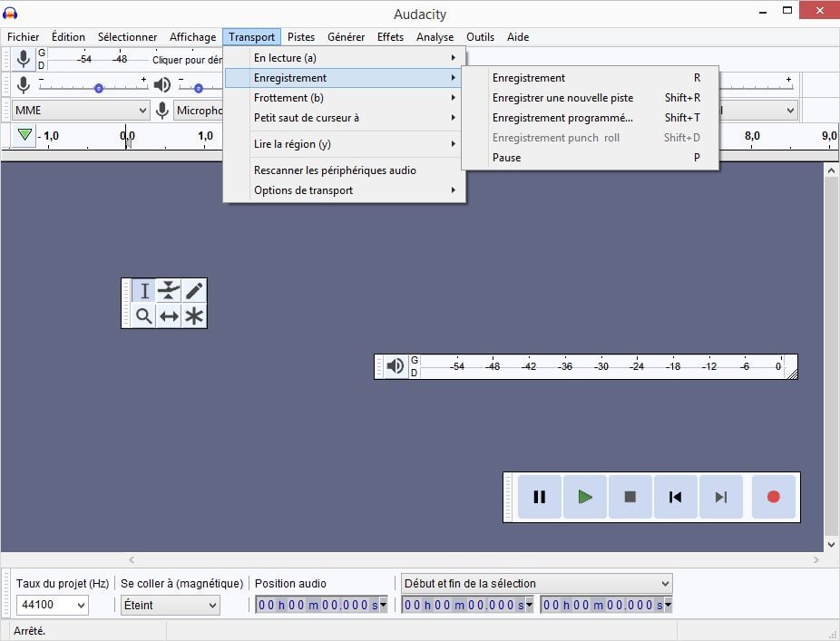Select the Time Shift arrows tool
The image size is (840, 641).
(169, 316)
